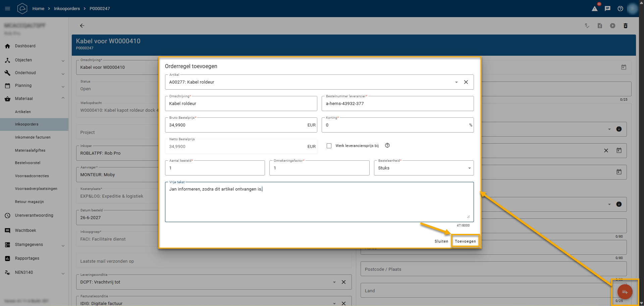
Task: Open the chat messages icon
Action: 607,9
